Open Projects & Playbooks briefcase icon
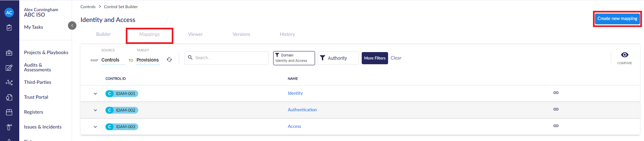 point(9,53)
